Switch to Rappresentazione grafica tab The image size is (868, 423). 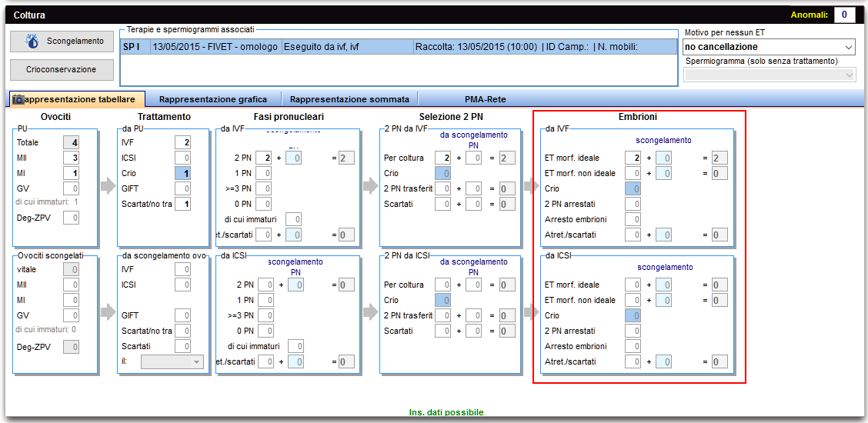tap(213, 99)
